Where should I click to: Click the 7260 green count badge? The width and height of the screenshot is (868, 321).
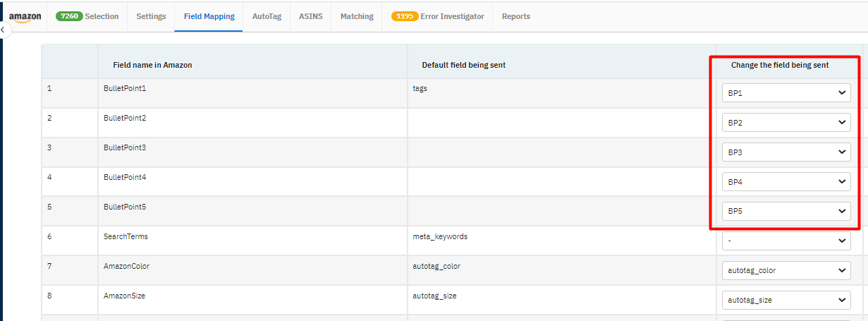pyautogui.click(x=69, y=16)
